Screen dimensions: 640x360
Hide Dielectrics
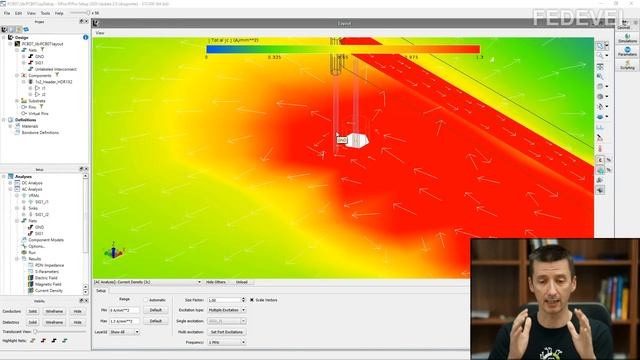click(x=78, y=322)
